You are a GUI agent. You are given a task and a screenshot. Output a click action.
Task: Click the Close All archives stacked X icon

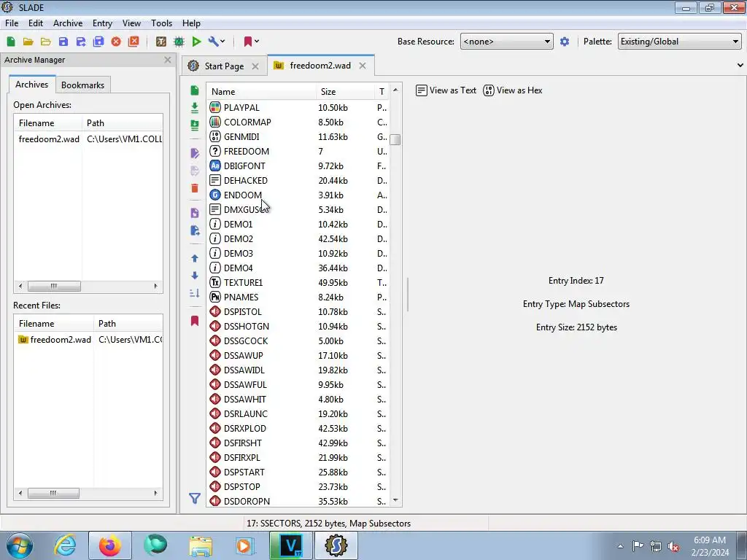[134, 42]
